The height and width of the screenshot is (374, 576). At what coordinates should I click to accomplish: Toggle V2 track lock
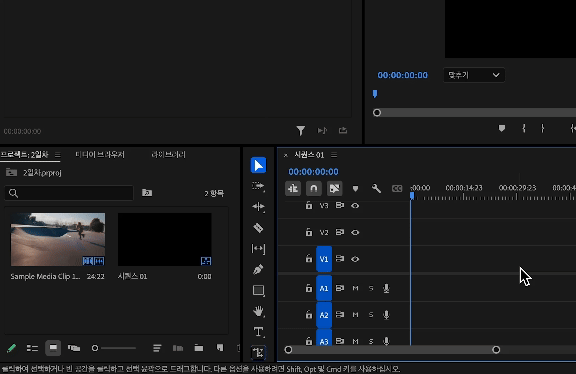click(x=309, y=232)
